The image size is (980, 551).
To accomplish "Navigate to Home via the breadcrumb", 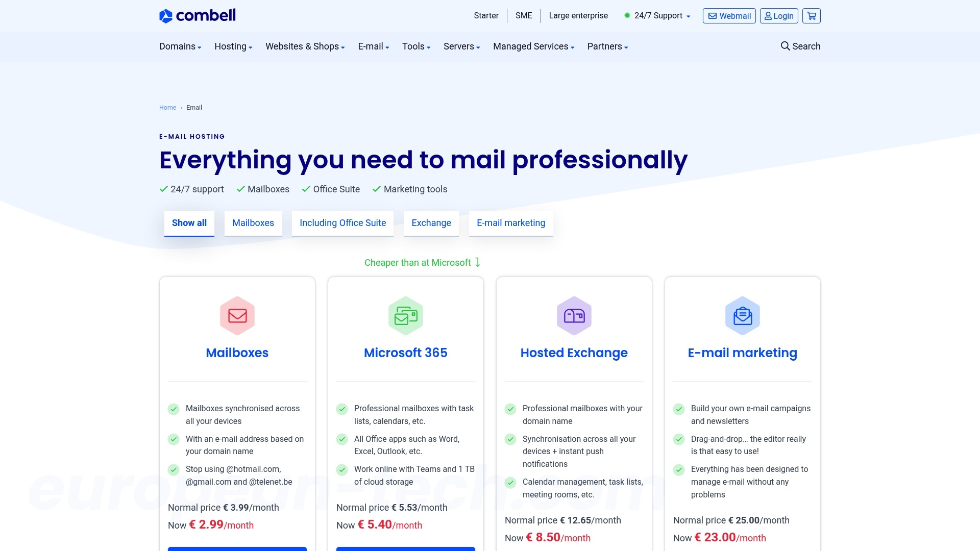I will 167,108.
